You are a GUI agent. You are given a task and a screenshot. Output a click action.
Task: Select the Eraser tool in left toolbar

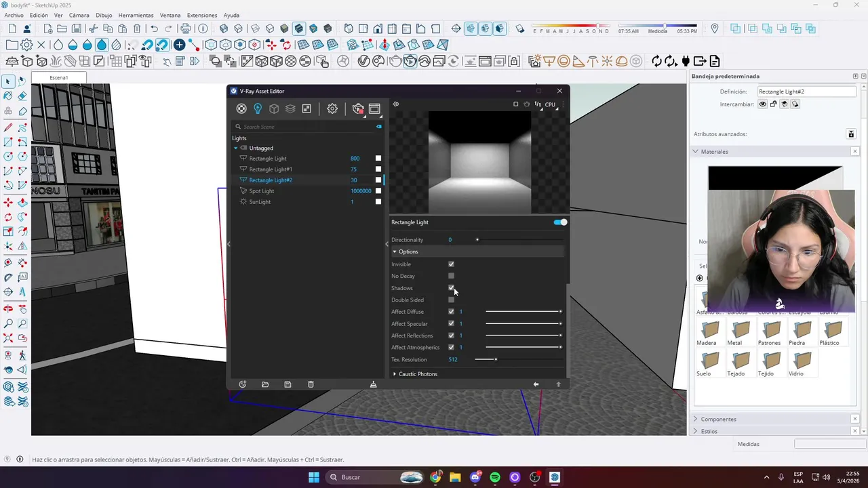coord(22,96)
